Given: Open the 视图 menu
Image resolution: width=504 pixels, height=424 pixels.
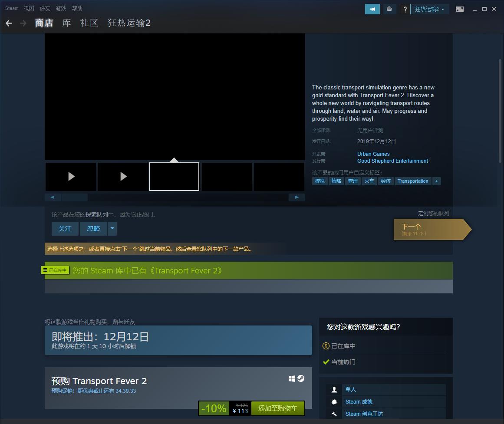Looking at the screenshot, I should [x=29, y=8].
